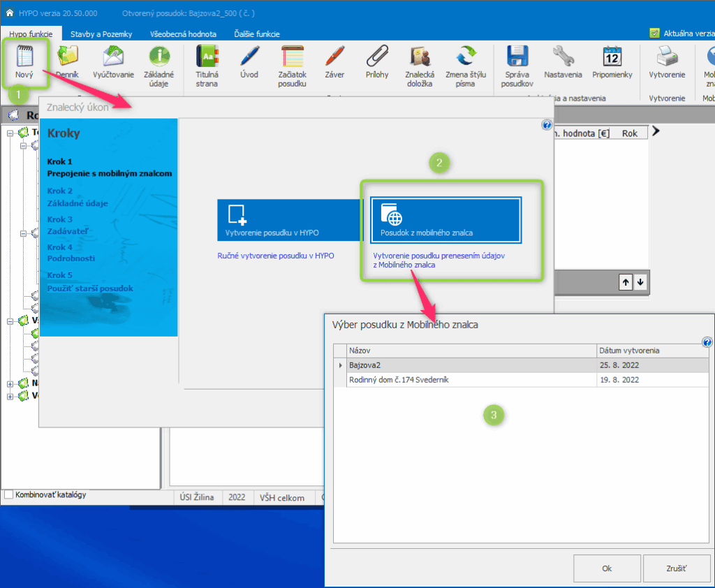Screen dimensions: 715x588
Task: Expand the right chevron beside Rok column
Action: [656, 131]
